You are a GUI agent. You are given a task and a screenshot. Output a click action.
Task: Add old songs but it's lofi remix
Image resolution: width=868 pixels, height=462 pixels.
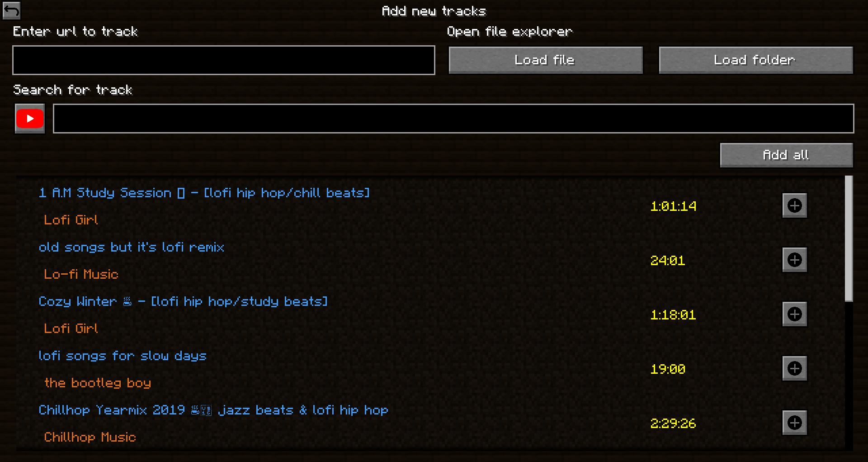795,260
